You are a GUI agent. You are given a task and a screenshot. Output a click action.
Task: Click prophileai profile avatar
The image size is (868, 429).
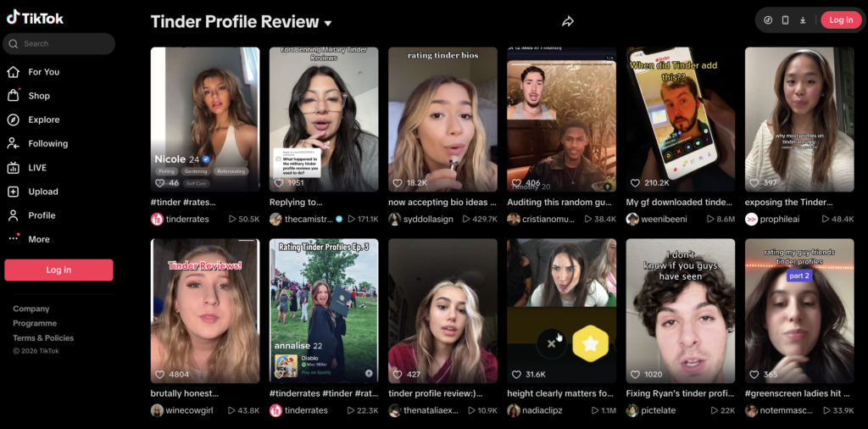tap(751, 219)
